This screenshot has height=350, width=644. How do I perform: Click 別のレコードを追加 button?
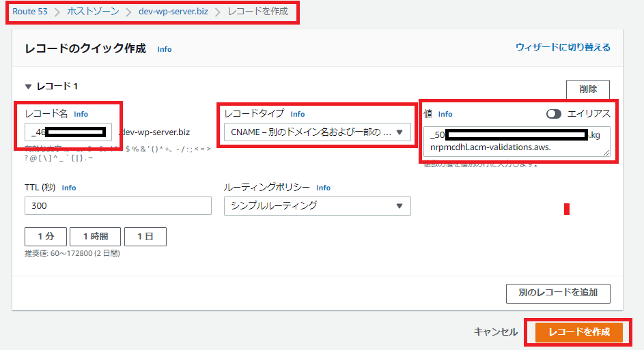(558, 293)
